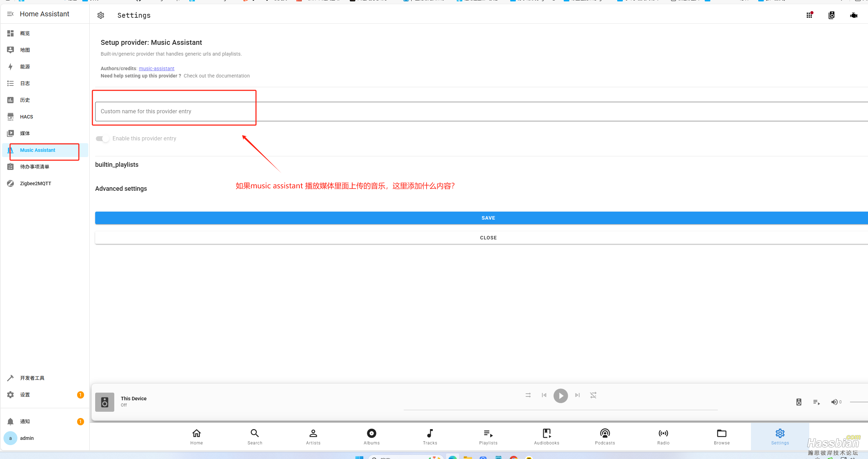
Task: Go to the Artists tab
Action: [x=313, y=437]
